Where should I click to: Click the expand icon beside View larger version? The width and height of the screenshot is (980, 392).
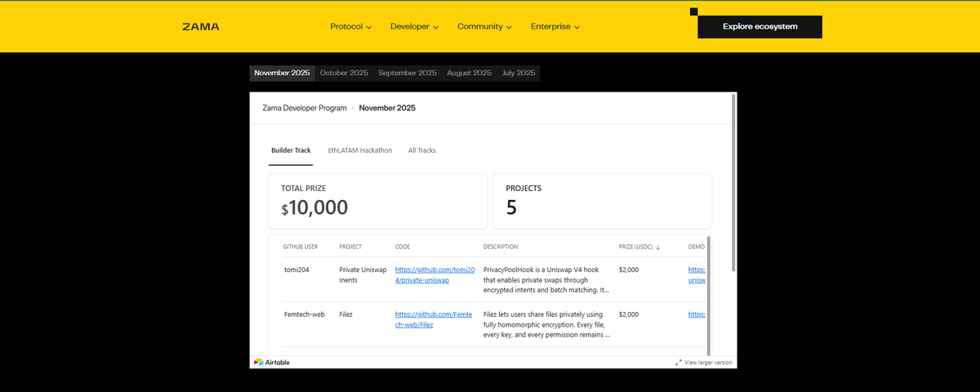(679, 362)
